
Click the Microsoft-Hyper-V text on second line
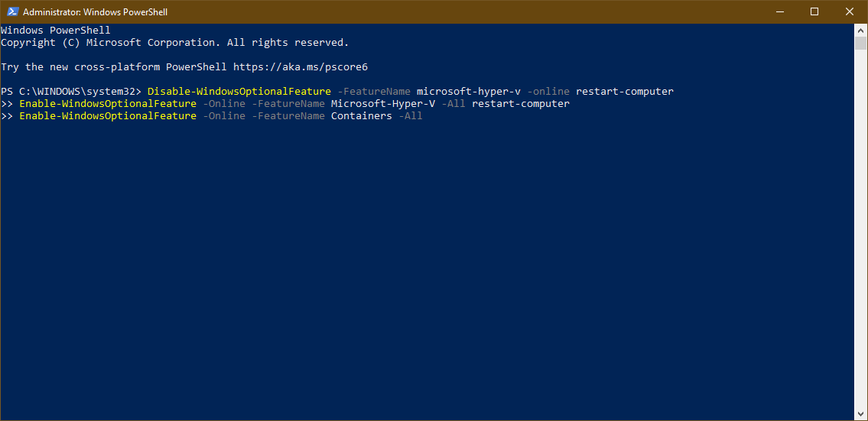point(383,103)
